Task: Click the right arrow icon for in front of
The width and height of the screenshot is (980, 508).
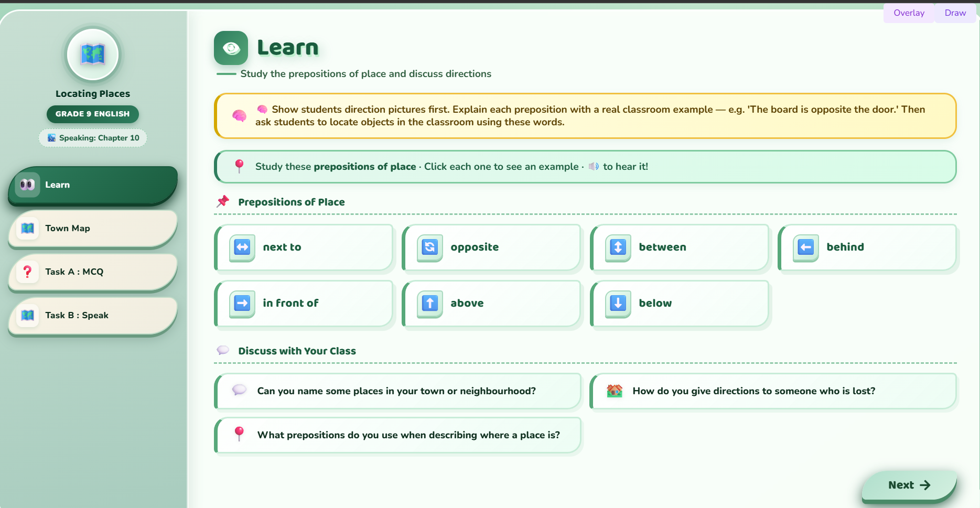Action: tap(242, 303)
